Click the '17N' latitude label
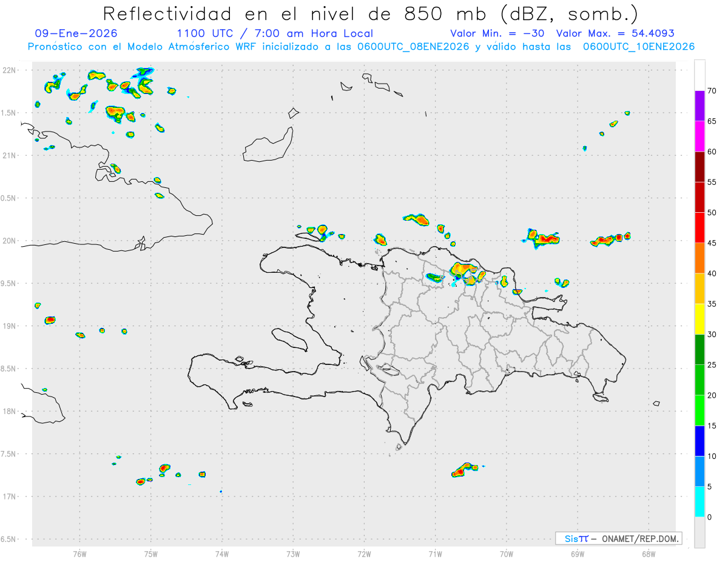Viewport: 728px width, 562px height. (x=9, y=497)
